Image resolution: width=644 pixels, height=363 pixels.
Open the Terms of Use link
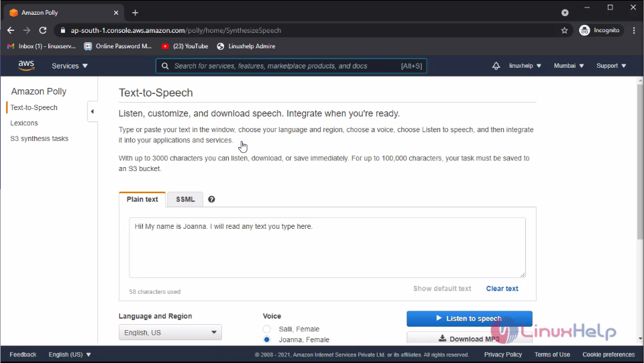pos(552,354)
